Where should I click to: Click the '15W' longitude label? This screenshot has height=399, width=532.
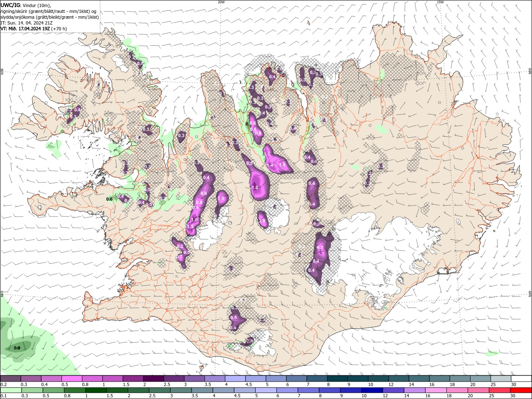click(x=440, y=2)
